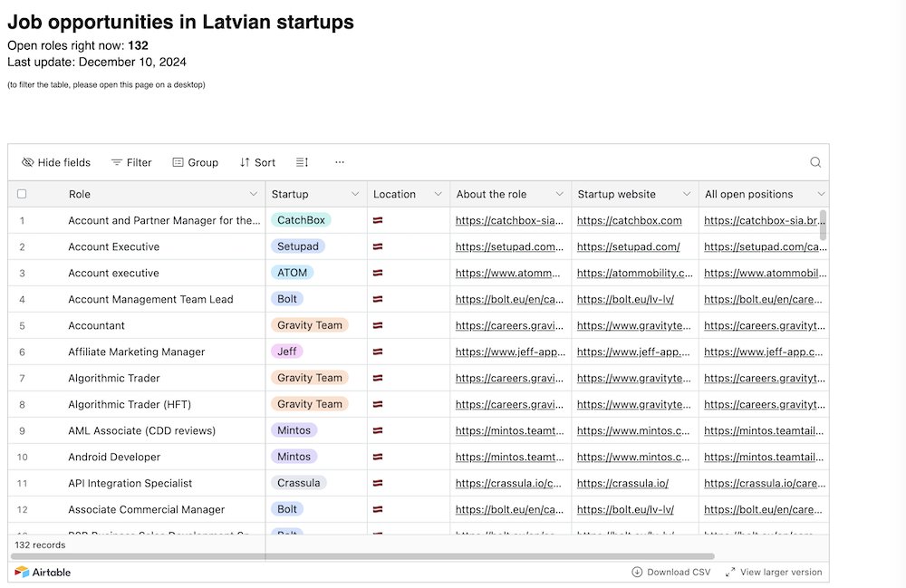The width and height of the screenshot is (906, 588).
Task: Click Download CSV
Action: (670, 572)
